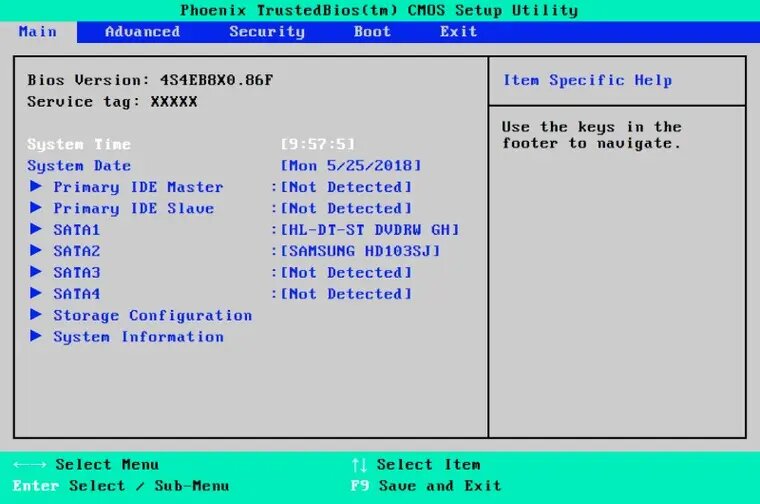Open the System Information submenu
Viewport: 760px width, 504px height.
click(x=139, y=337)
